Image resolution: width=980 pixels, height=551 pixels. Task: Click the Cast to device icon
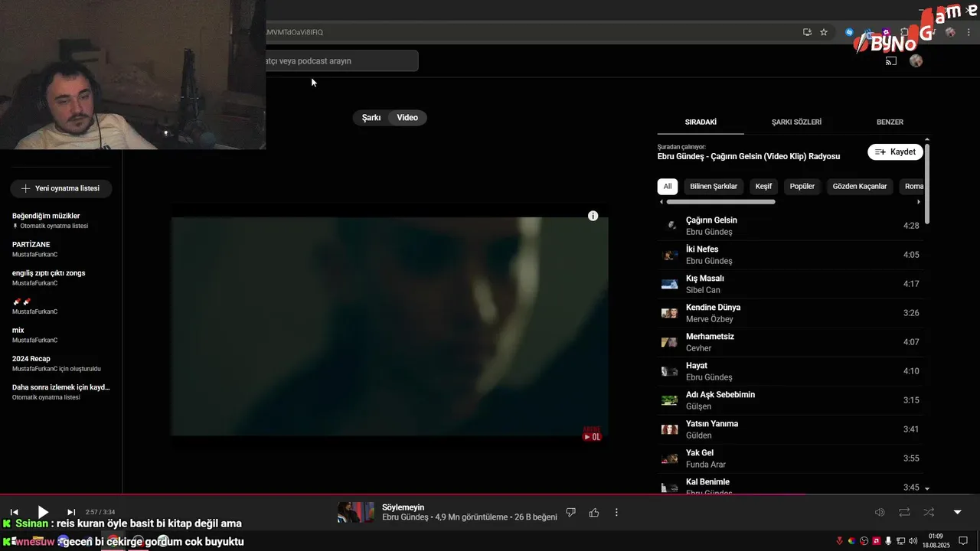(891, 61)
